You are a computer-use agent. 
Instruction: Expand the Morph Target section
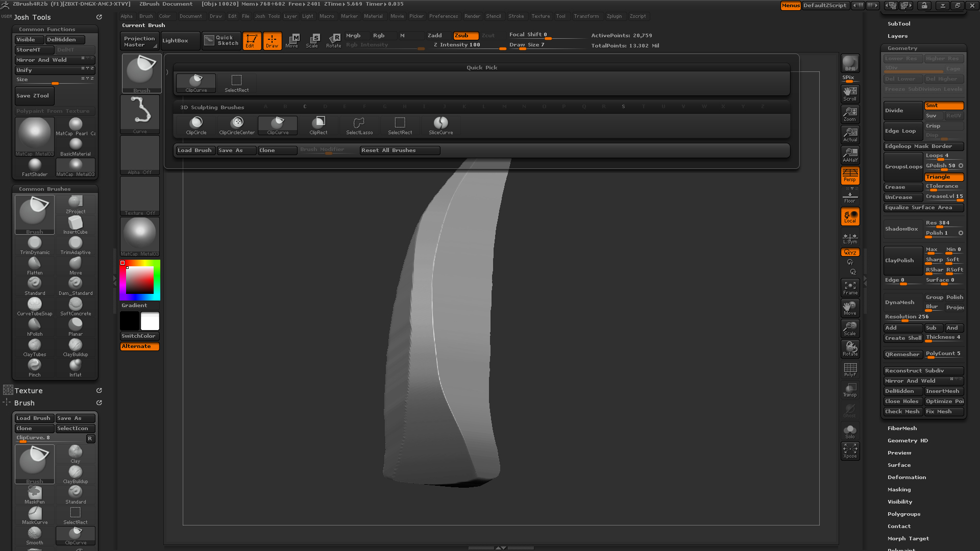(908, 539)
